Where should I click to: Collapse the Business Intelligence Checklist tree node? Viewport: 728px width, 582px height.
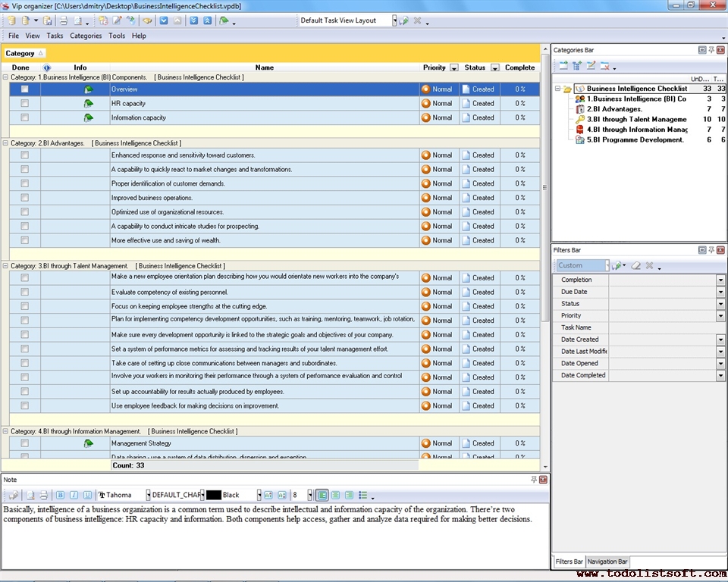558,89
